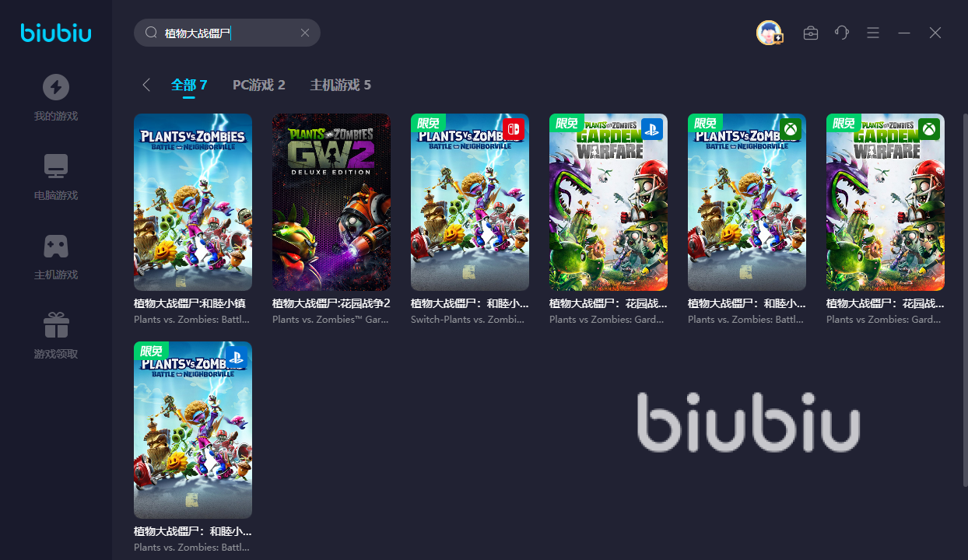This screenshot has height=560, width=968.
Task: Go back using the left chevron arrow
Action: [146, 85]
